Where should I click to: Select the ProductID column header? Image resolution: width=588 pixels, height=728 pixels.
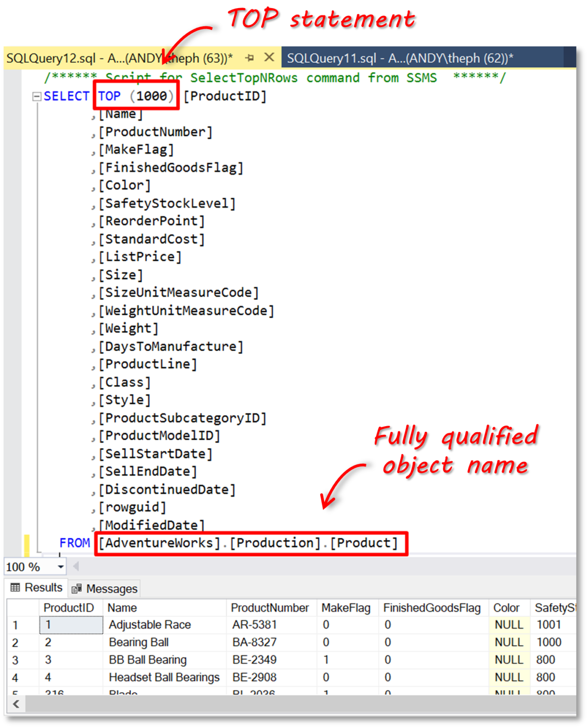coord(69,608)
